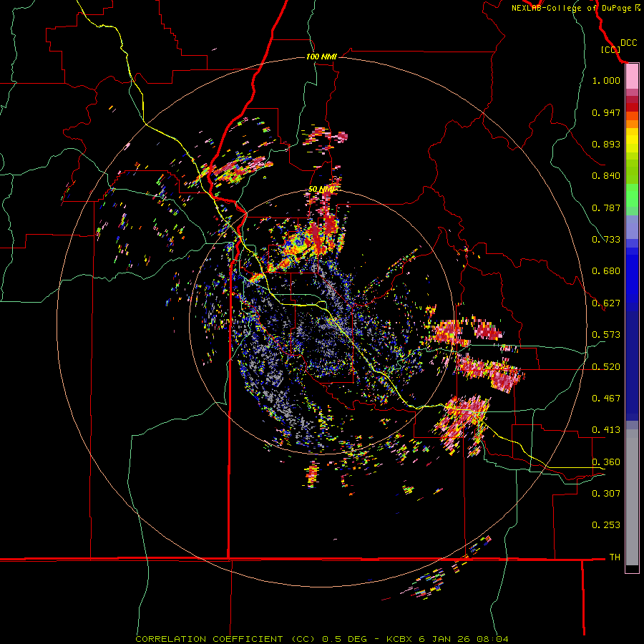This screenshot has height=644, width=644.
Task: Click the CORRELATION COEFFICIENT (CC) caption text
Action: 225,639
